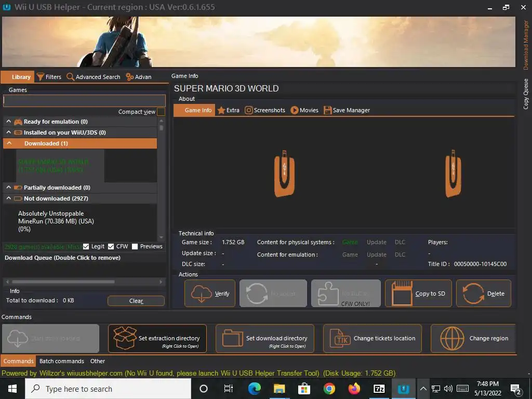Click the Movies play icon
The height and width of the screenshot is (399, 532).
coord(294,110)
